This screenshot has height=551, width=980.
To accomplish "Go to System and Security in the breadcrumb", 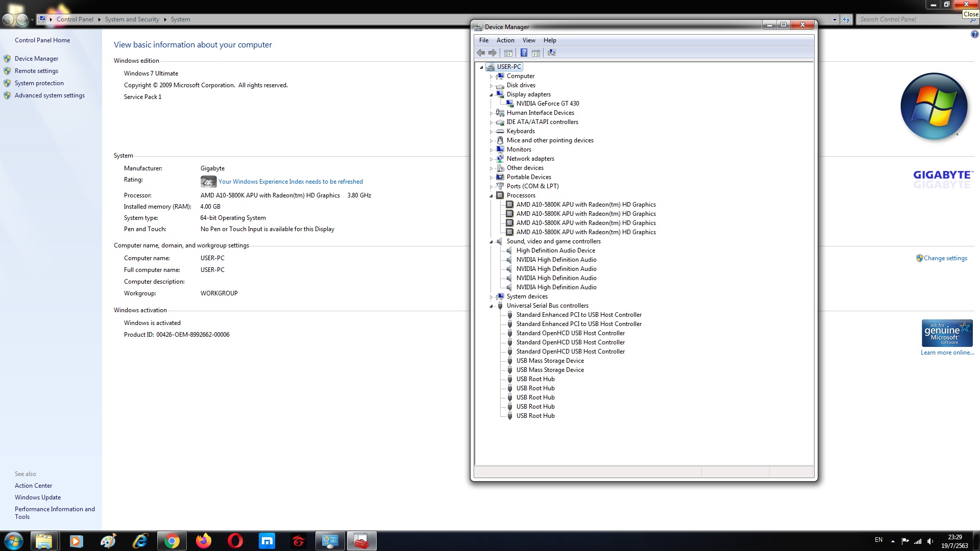I will coord(132,19).
